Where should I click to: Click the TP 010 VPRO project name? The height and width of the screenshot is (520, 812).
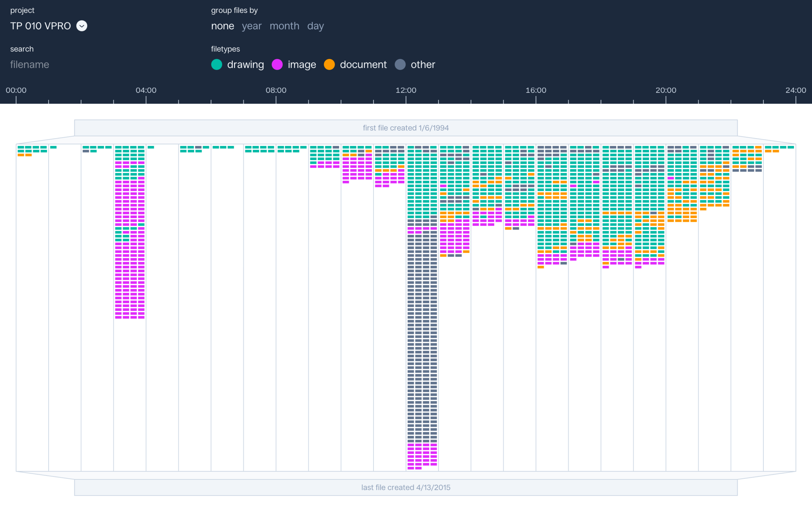pos(40,26)
